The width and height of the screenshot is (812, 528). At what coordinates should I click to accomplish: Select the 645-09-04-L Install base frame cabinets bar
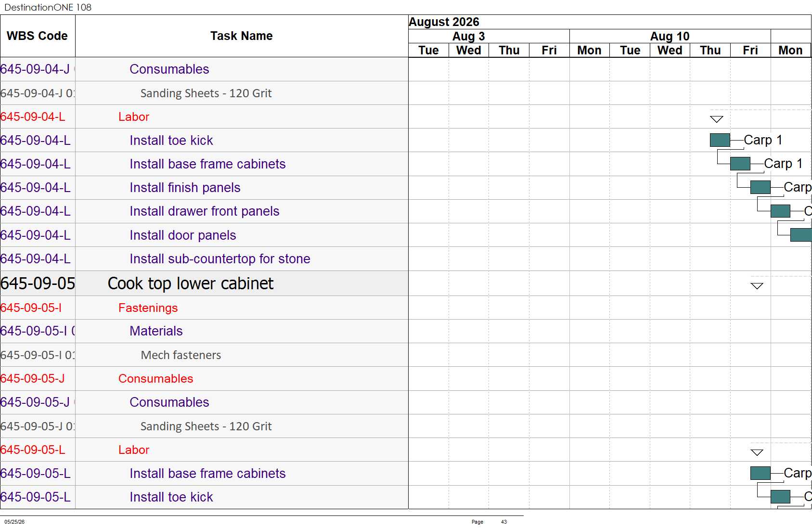(x=740, y=164)
